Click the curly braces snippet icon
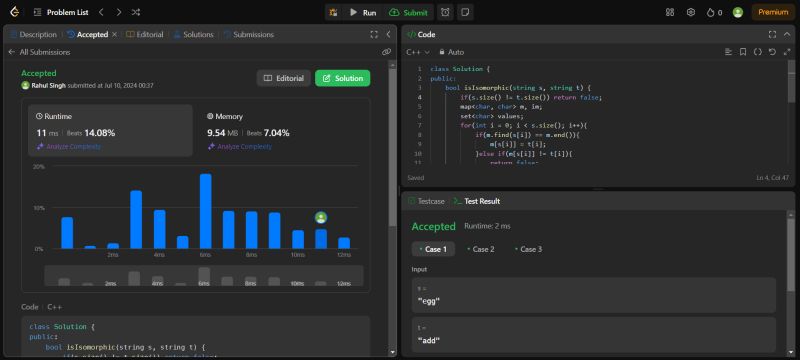The image size is (800, 360). click(758, 52)
